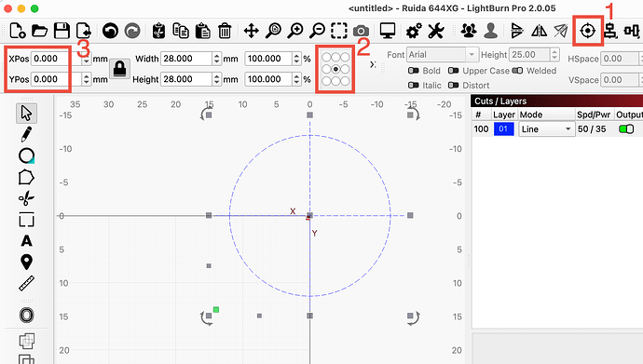
Task: Save the project with floppy disk icon
Action: (x=62, y=31)
